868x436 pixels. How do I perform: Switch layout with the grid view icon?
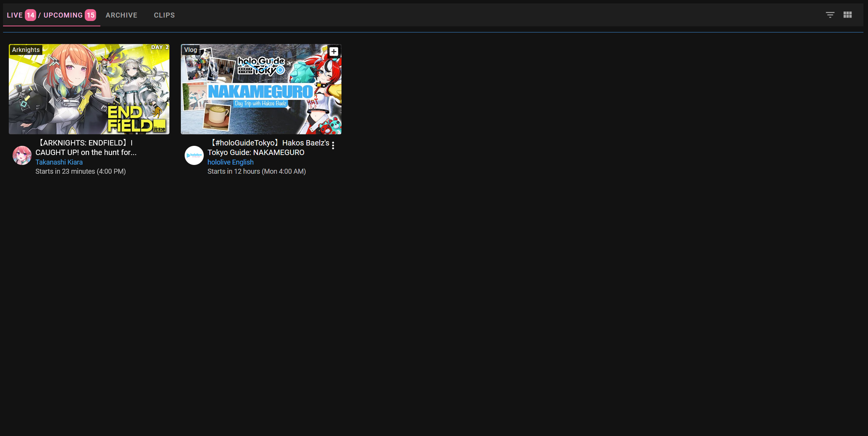pyautogui.click(x=847, y=15)
